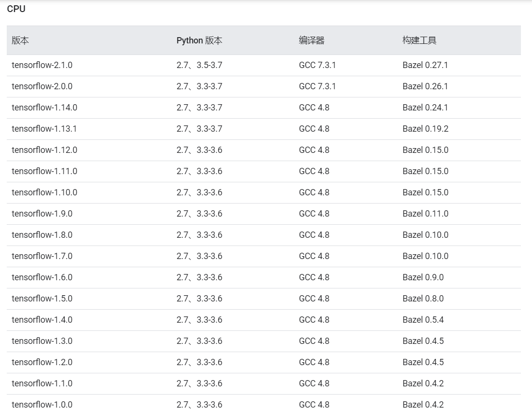Click GCC 4.8 in tensorflow-1.9.0 row
The width and height of the screenshot is (532, 410).
[x=314, y=214]
